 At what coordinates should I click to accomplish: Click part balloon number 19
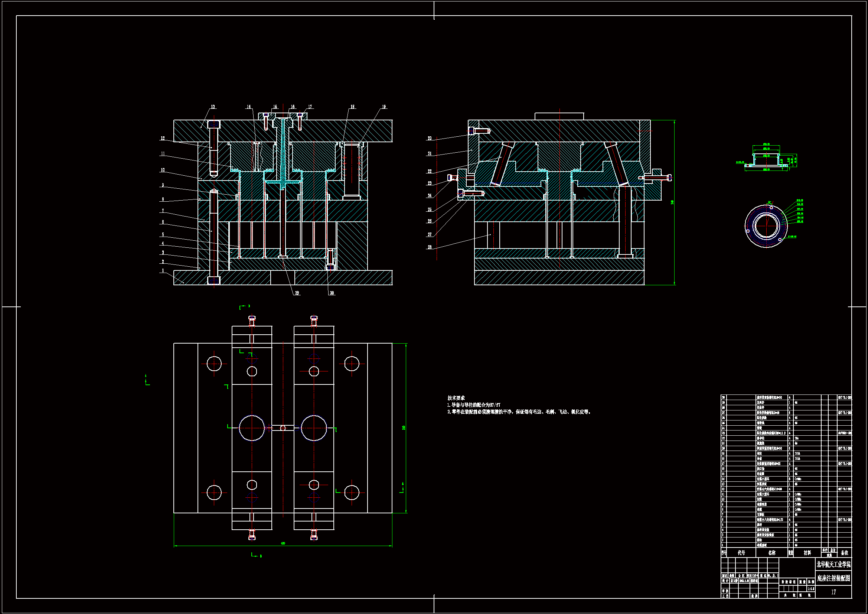click(384, 107)
